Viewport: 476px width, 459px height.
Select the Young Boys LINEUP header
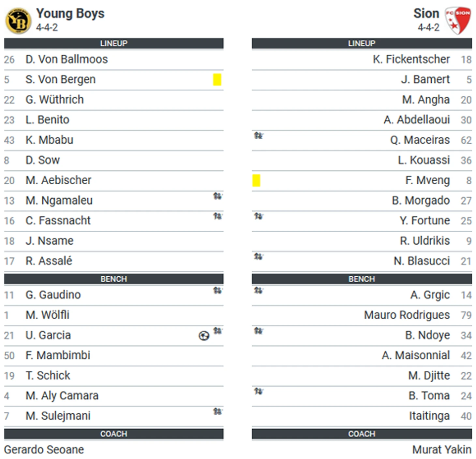coord(114,43)
